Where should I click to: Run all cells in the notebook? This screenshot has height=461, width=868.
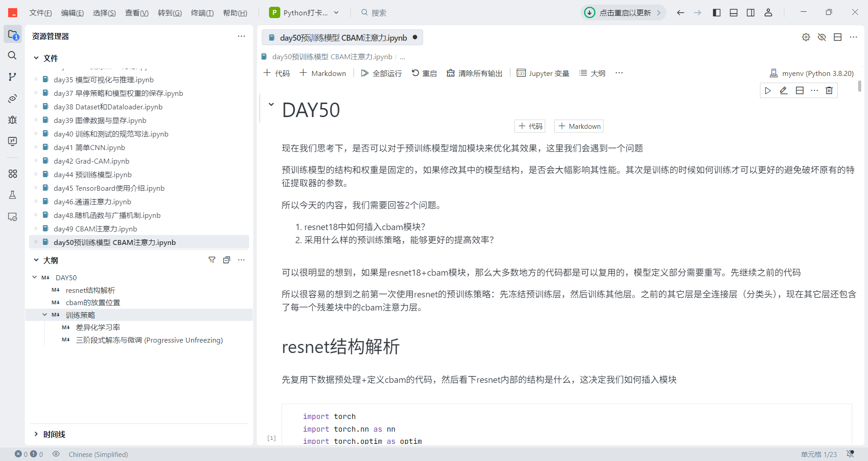pos(381,73)
